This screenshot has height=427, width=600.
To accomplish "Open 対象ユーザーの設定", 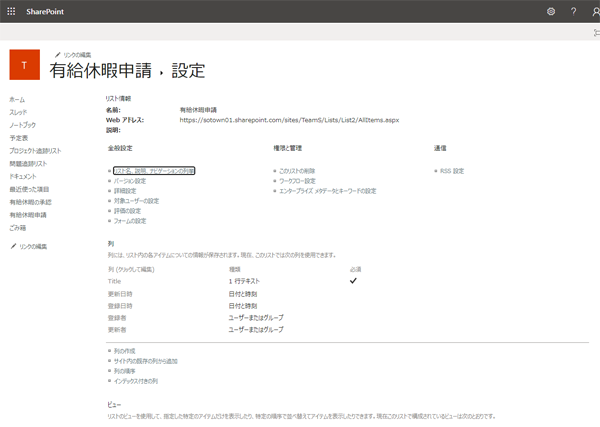I will 136,201.
